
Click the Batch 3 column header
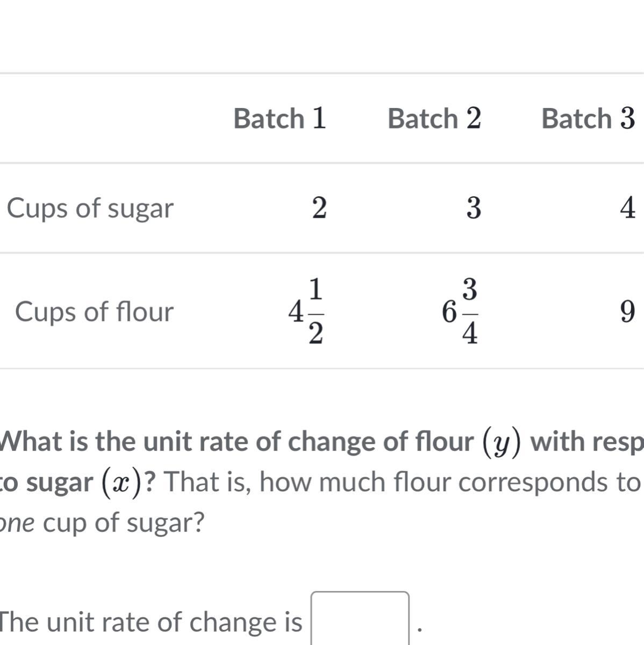pos(588,119)
